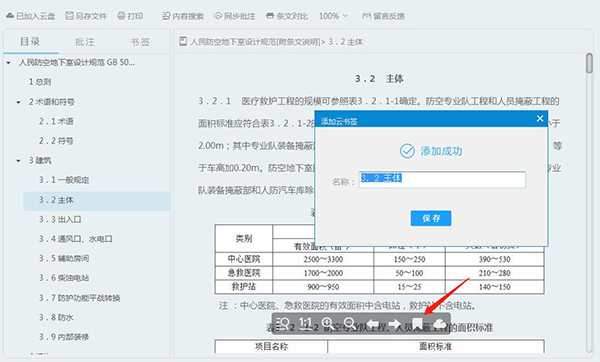Click the 2500~3300 table cell
The width and height of the screenshot is (600, 362).
pyautogui.click(x=323, y=259)
